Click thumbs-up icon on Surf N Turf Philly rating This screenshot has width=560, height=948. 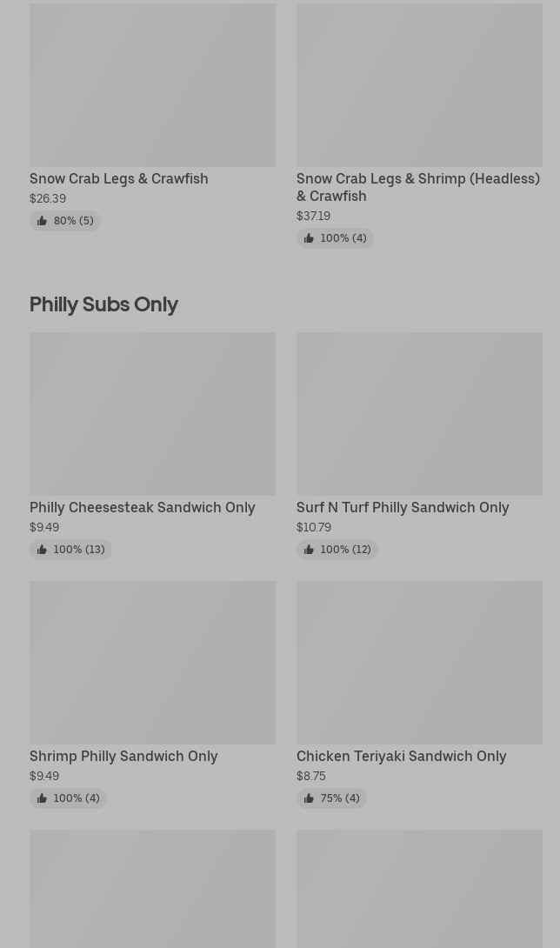tap(309, 550)
